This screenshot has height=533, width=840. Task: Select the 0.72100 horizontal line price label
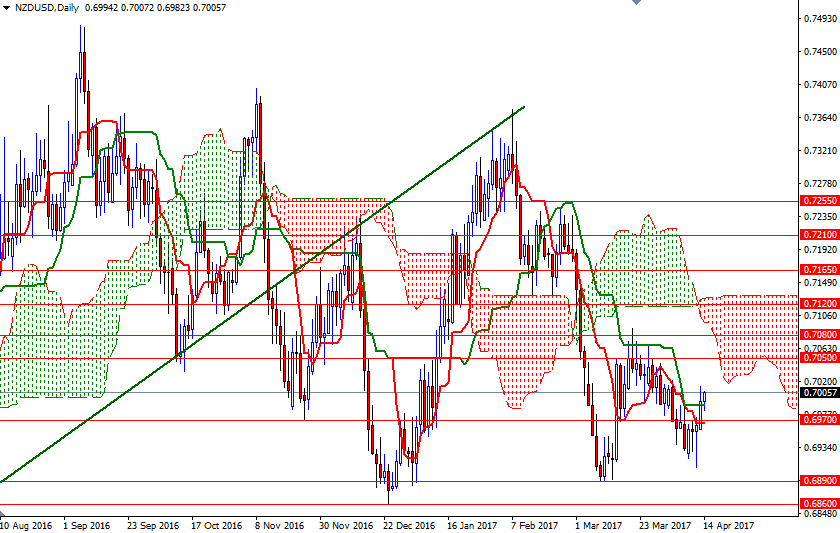click(x=819, y=235)
